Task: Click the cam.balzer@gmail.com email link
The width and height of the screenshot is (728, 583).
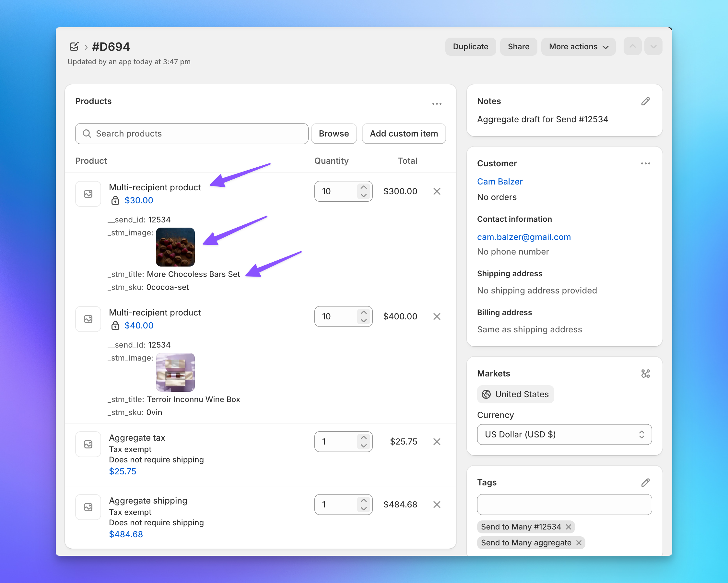Action: tap(524, 237)
